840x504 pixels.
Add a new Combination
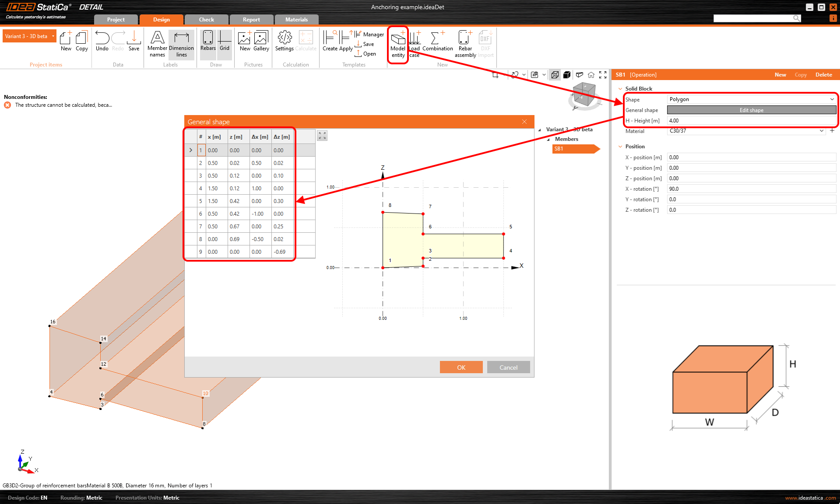(437, 42)
